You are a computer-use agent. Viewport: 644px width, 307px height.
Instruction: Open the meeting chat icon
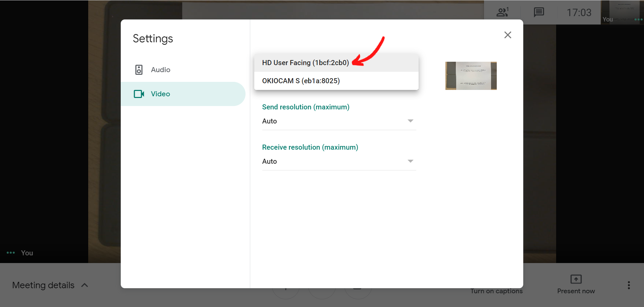539,12
